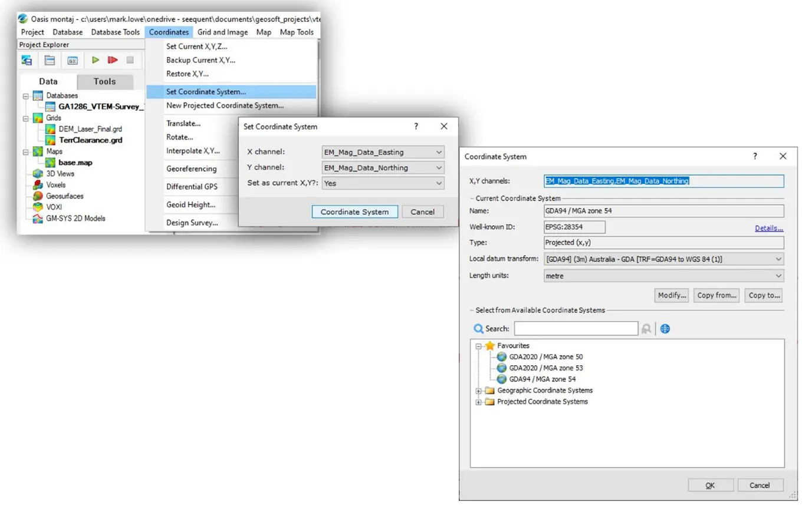The image size is (812, 509).
Task: Click the VOXI icon
Action: [38, 207]
